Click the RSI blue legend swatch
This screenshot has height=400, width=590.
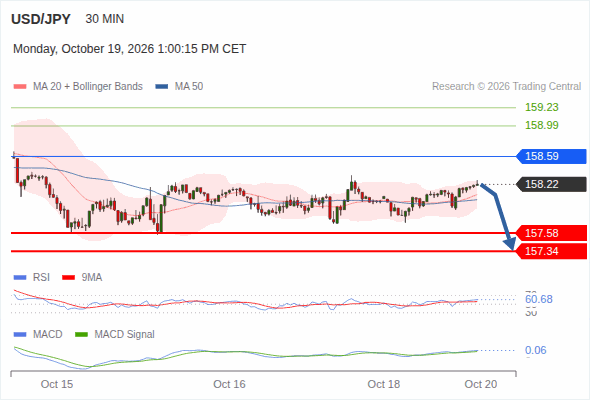click(20, 278)
